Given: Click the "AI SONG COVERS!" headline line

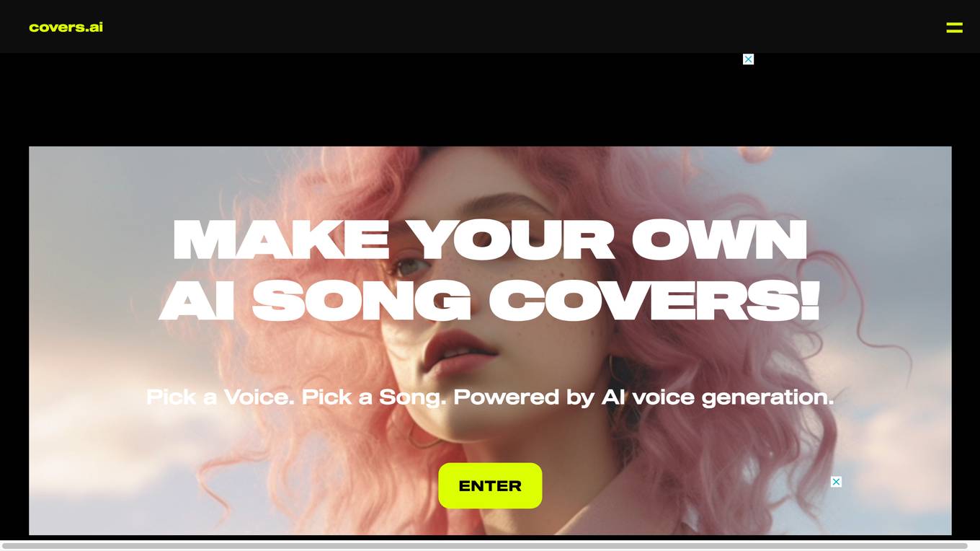Looking at the screenshot, I should click(490, 300).
